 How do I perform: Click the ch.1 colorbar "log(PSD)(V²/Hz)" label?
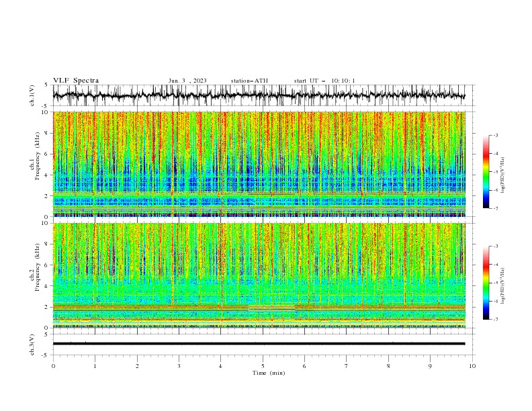tap(502, 175)
